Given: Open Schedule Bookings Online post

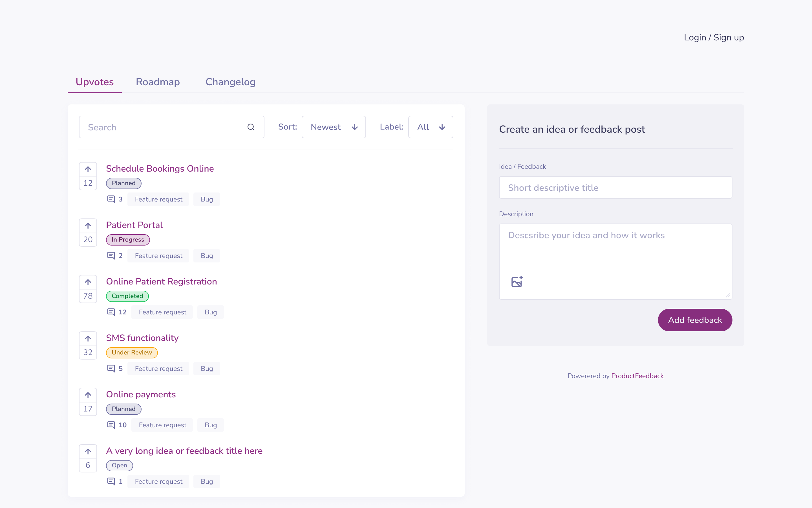Looking at the screenshot, I should [x=160, y=169].
